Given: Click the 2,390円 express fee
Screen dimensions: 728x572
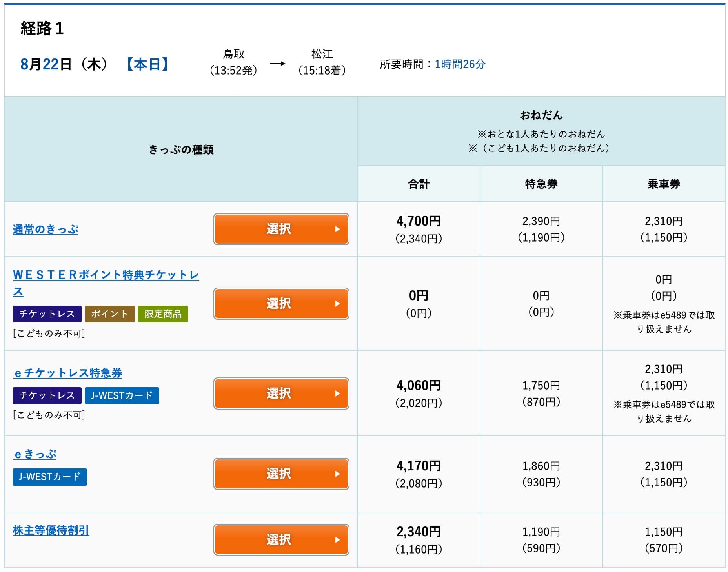Looking at the screenshot, I should coord(541,221).
